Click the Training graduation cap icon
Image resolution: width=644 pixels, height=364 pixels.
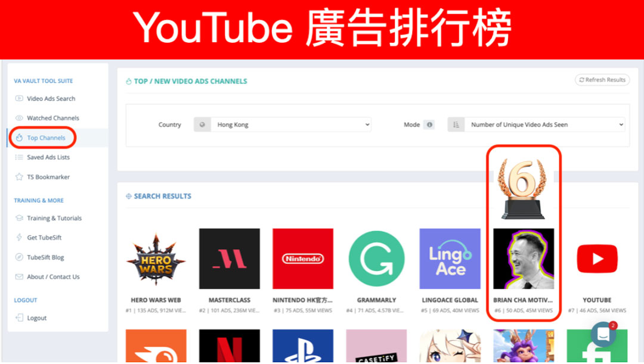[19, 217]
